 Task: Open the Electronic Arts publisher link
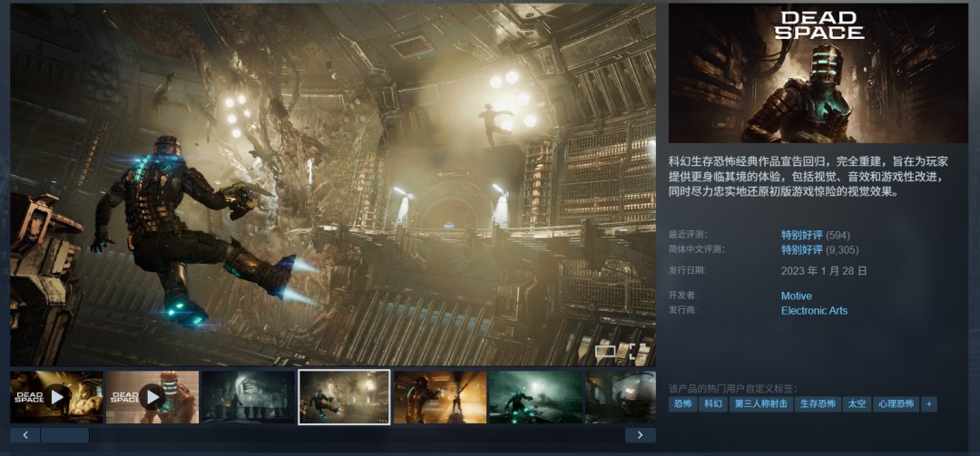tap(814, 311)
